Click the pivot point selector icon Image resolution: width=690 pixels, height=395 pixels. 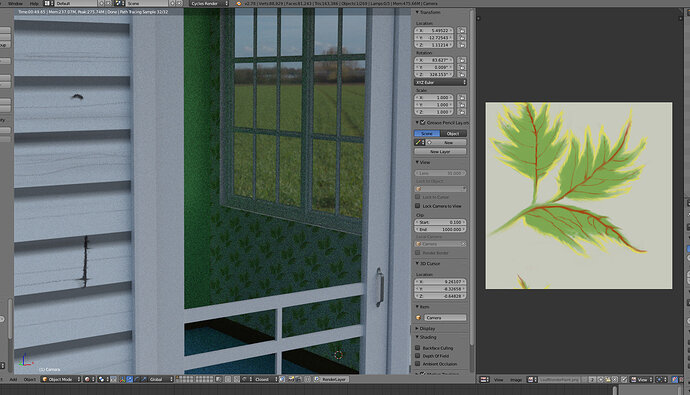point(103,379)
